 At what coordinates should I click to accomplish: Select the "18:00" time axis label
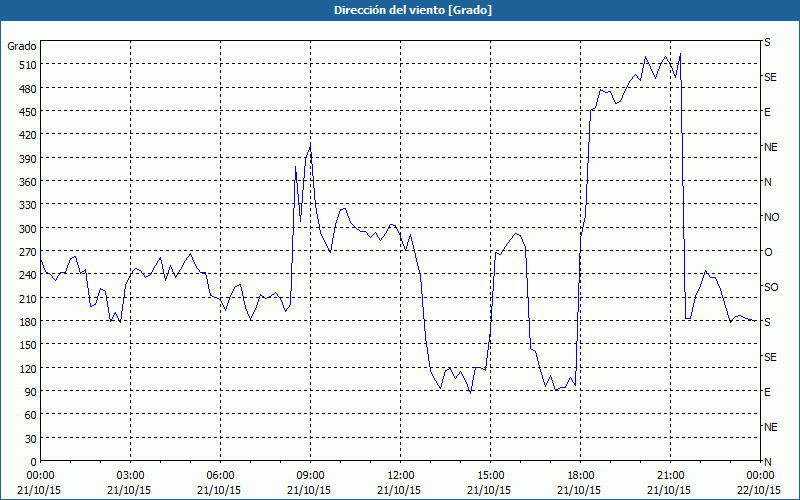point(581,476)
